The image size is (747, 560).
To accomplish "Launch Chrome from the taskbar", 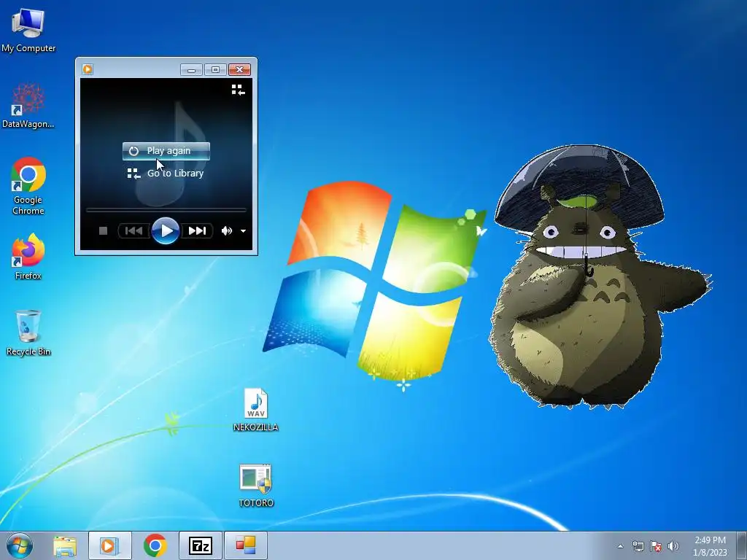I will click(155, 545).
